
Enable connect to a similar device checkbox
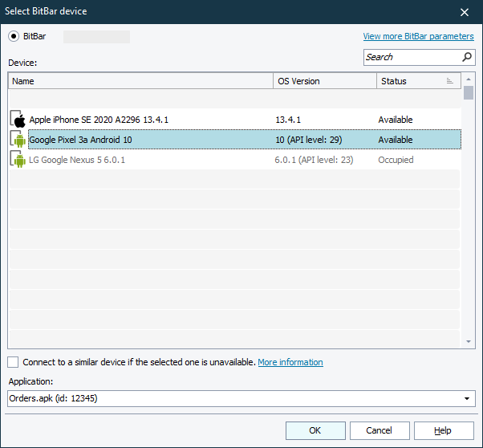click(x=14, y=362)
